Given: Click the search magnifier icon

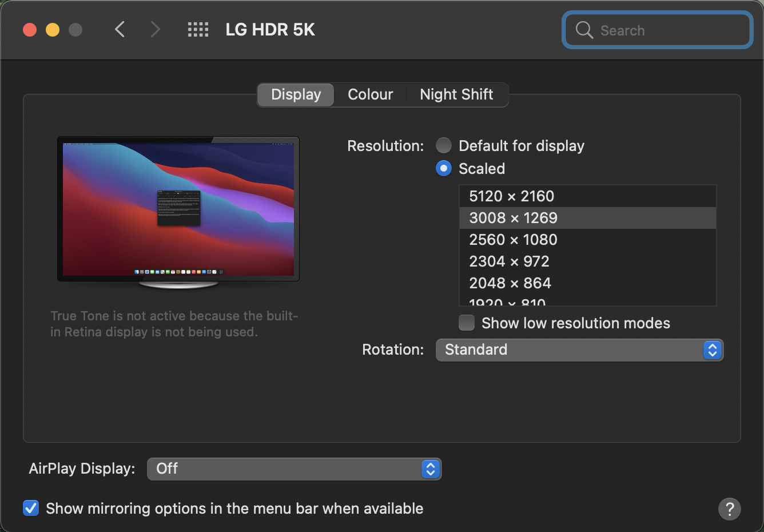Looking at the screenshot, I should [584, 30].
